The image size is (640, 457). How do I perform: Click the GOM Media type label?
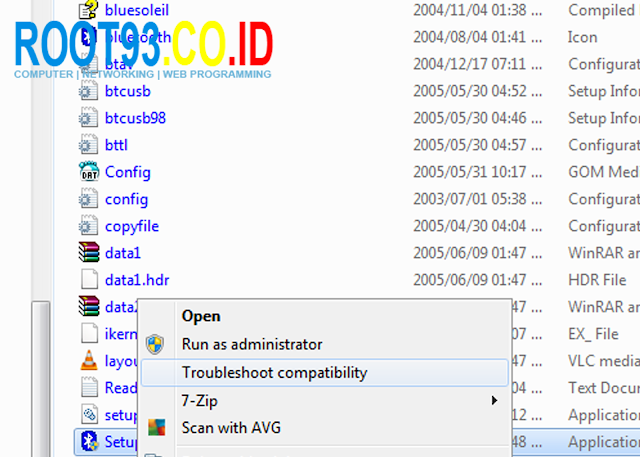(x=604, y=171)
